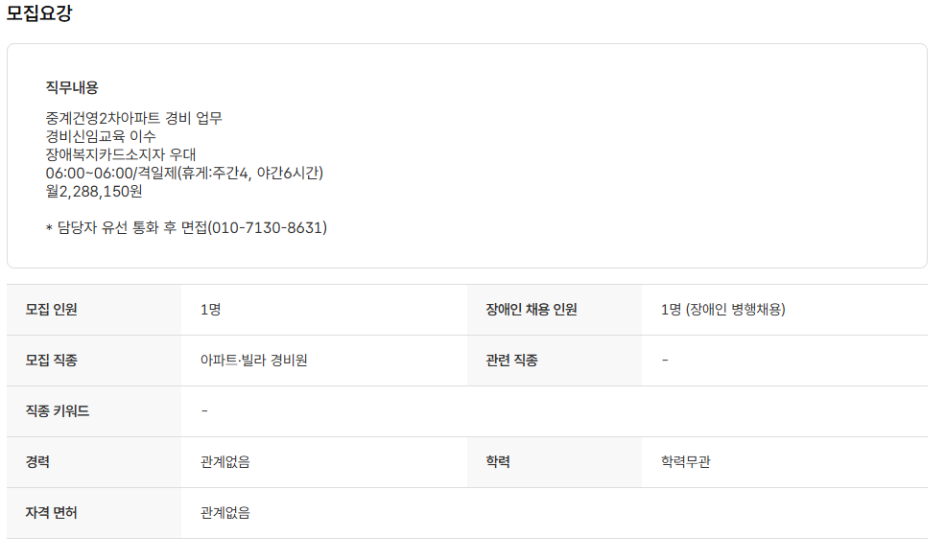
Task: Click the 자격 면허 row label
Action: pos(52,513)
